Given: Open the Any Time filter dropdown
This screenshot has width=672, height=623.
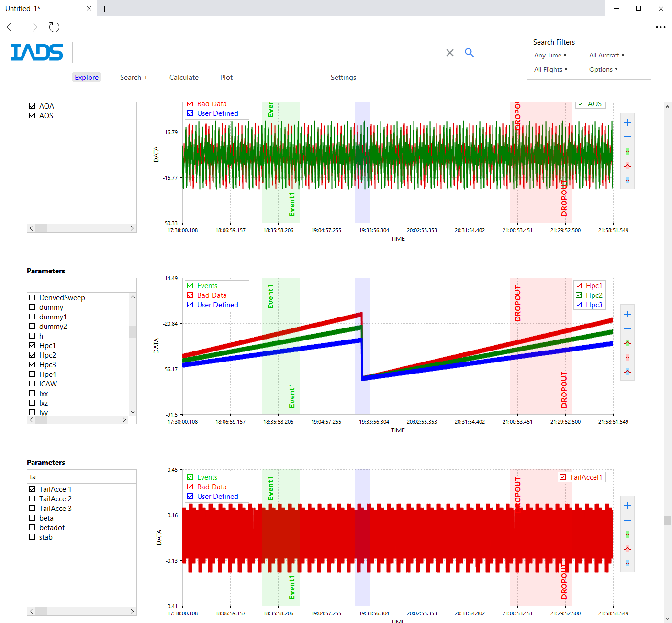Looking at the screenshot, I should click(x=550, y=55).
